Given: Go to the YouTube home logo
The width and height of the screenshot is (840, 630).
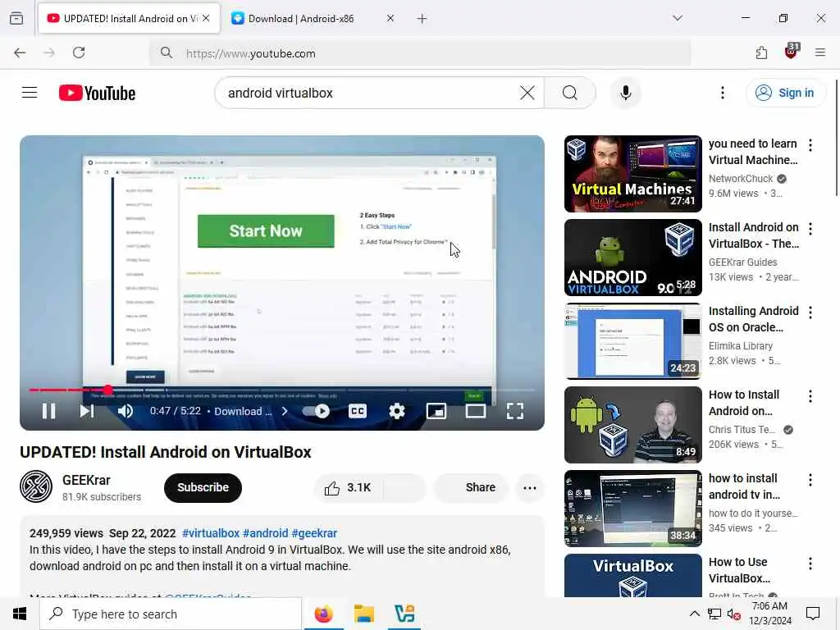Looking at the screenshot, I should [x=97, y=94].
